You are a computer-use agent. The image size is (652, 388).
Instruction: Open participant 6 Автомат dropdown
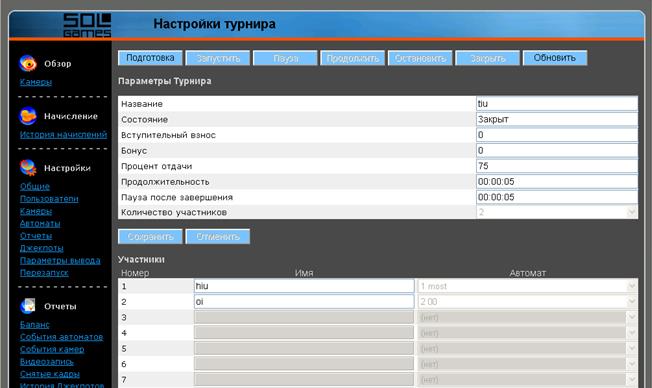527,364
